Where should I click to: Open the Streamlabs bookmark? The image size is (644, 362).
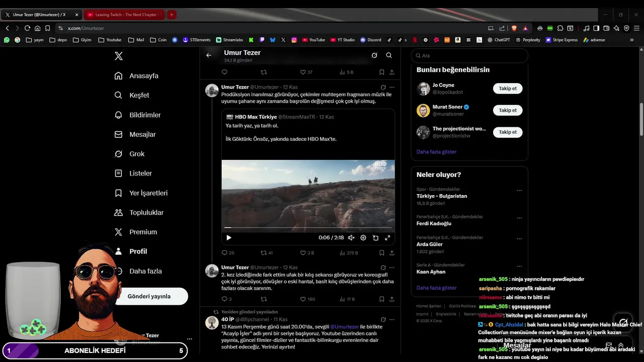(x=229, y=40)
